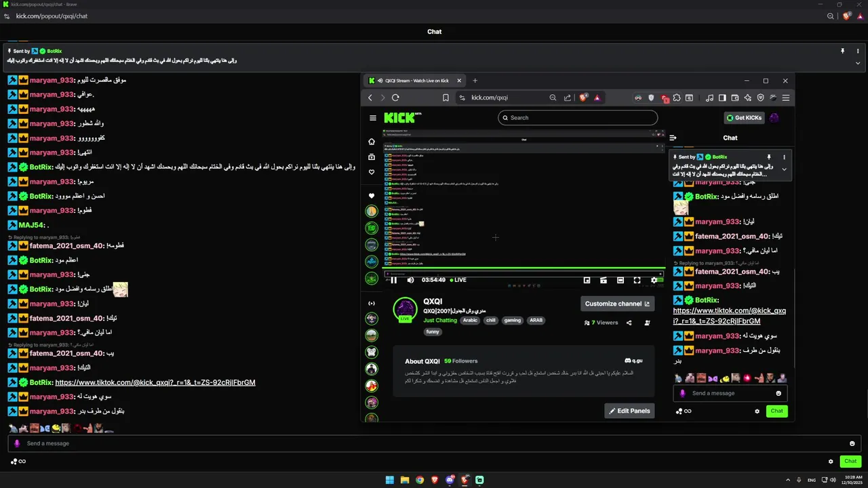The image size is (868, 488).
Task: Open the Just Chatting category link
Action: 440,321
